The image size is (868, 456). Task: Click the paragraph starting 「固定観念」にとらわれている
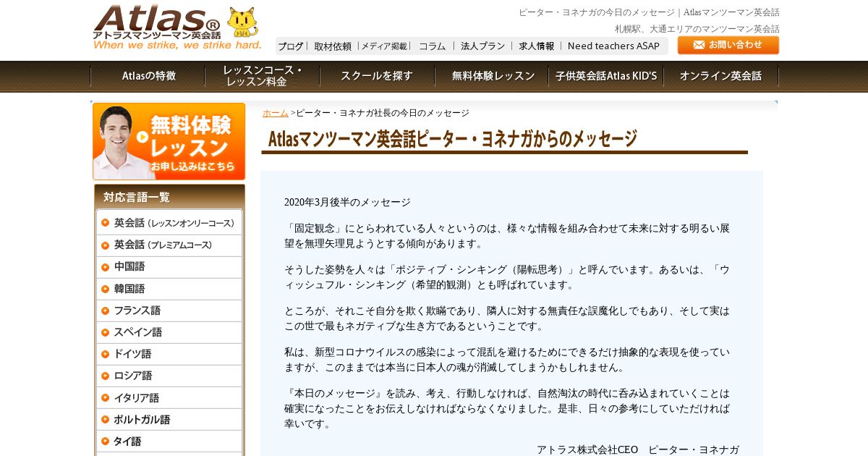click(x=507, y=235)
